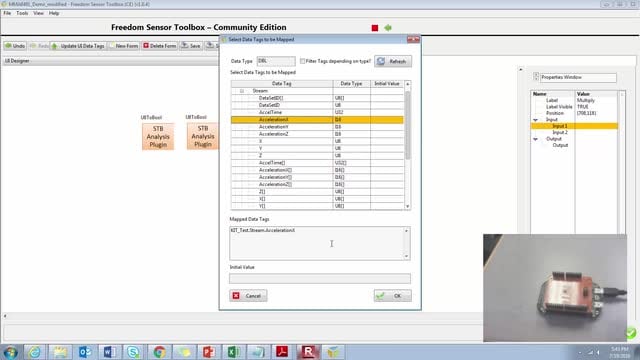
Task: Select the AccelerationZ data tag row
Action: click(x=317, y=134)
